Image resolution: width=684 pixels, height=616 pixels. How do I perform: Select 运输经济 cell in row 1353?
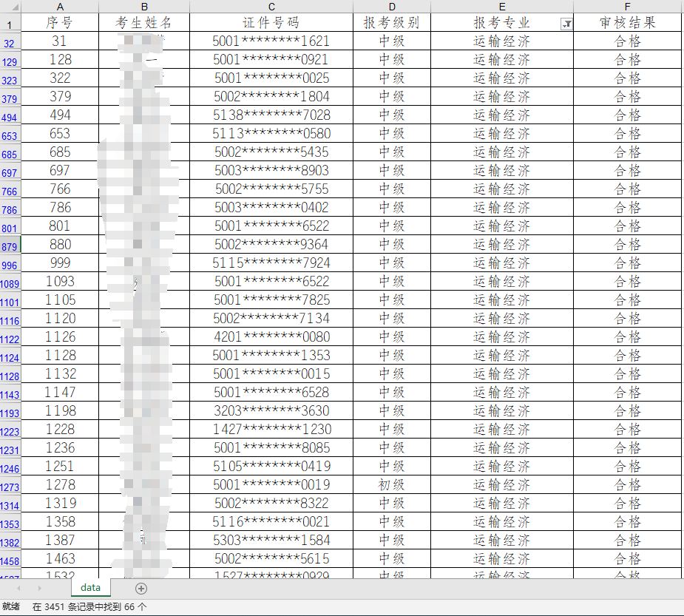click(502, 522)
